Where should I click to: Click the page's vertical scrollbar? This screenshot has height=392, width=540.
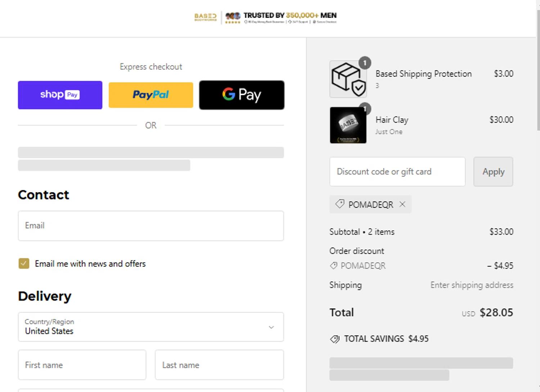[538, 72]
